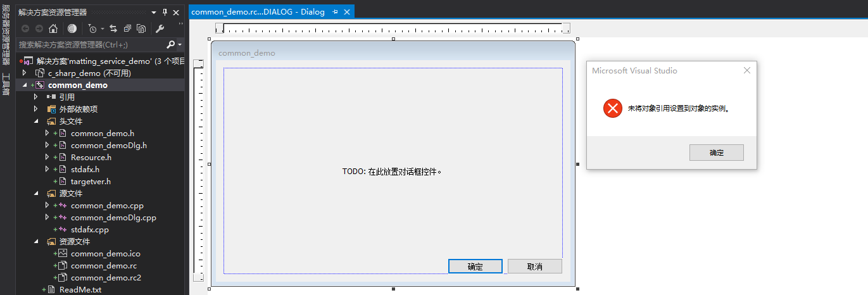The width and height of the screenshot is (868, 295).
Task: Click the common_demo.rc resource file icon
Action: coord(63,266)
